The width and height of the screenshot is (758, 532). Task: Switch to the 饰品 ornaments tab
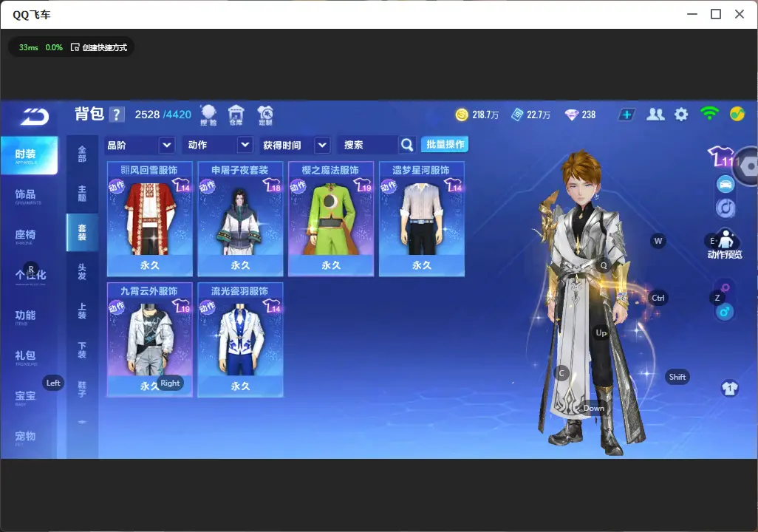pyautogui.click(x=29, y=195)
